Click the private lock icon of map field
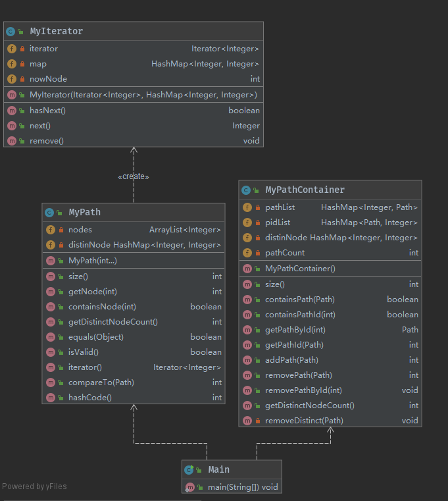Image resolution: width=448 pixels, height=501 pixels. (x=22, y=64)
